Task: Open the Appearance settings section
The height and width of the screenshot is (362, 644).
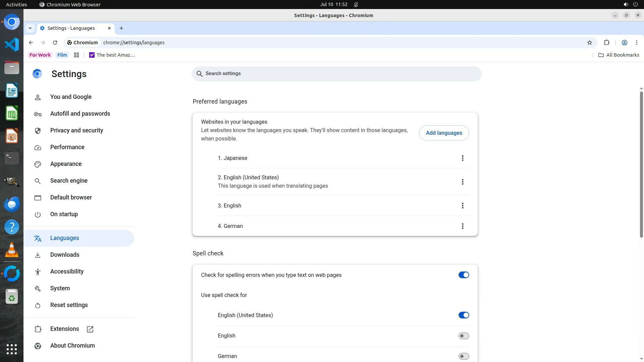Action: tap(66, 164)
